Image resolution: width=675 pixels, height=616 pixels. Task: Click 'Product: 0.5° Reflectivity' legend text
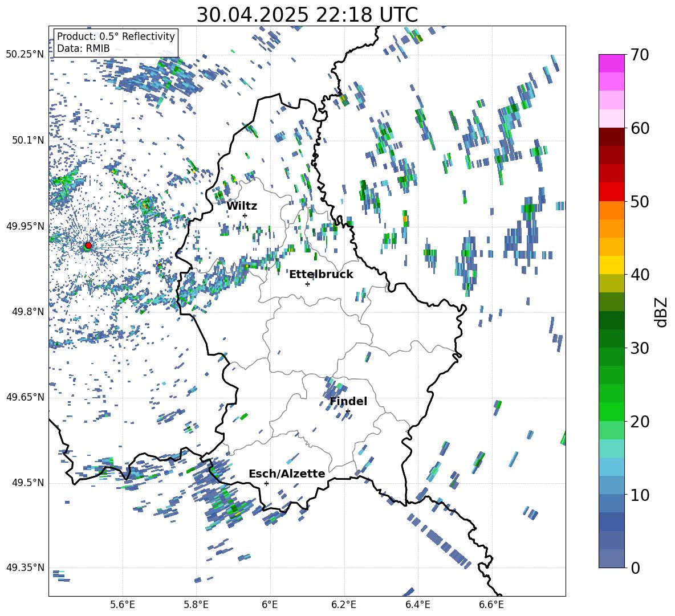116,36
